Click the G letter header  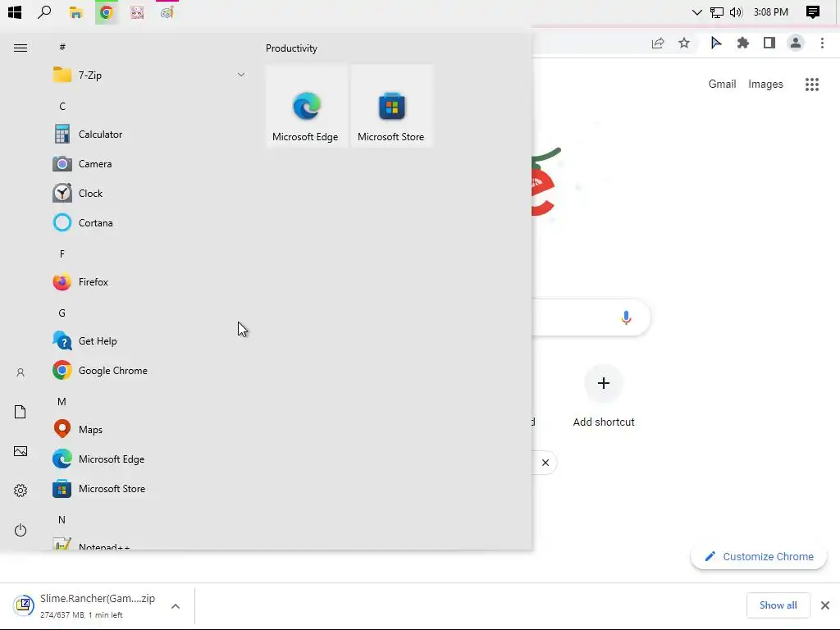pyautogui.click(x=62, y=313)
